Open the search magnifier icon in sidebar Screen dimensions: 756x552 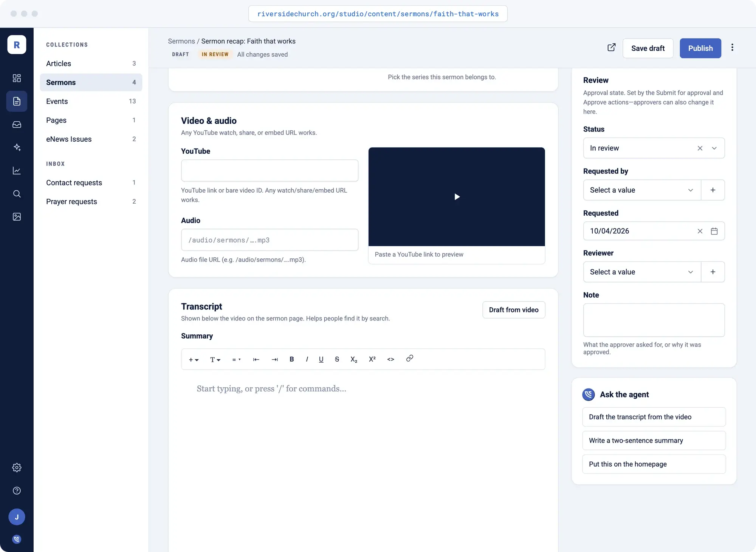[x=17, y=194]
